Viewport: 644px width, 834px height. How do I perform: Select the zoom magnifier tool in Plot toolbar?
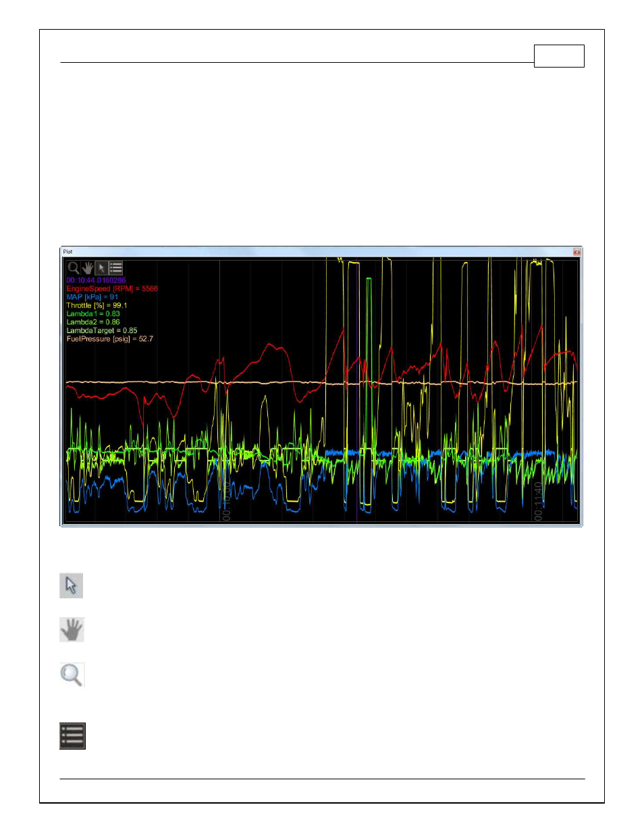coord(74,267)
